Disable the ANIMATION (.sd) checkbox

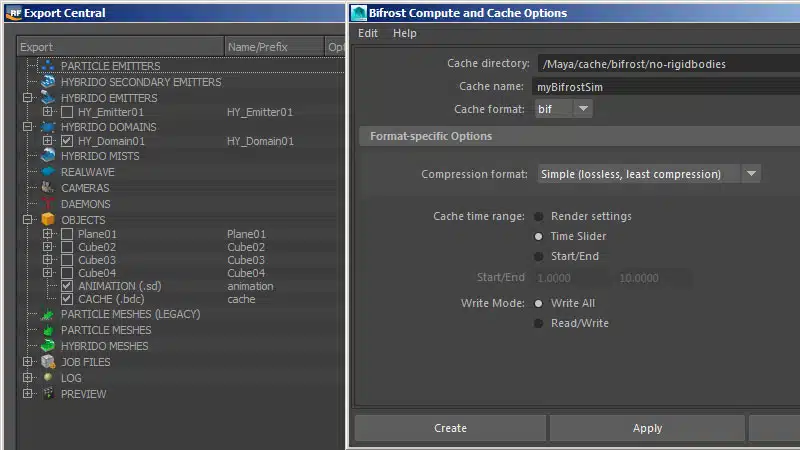coord(67,286)
